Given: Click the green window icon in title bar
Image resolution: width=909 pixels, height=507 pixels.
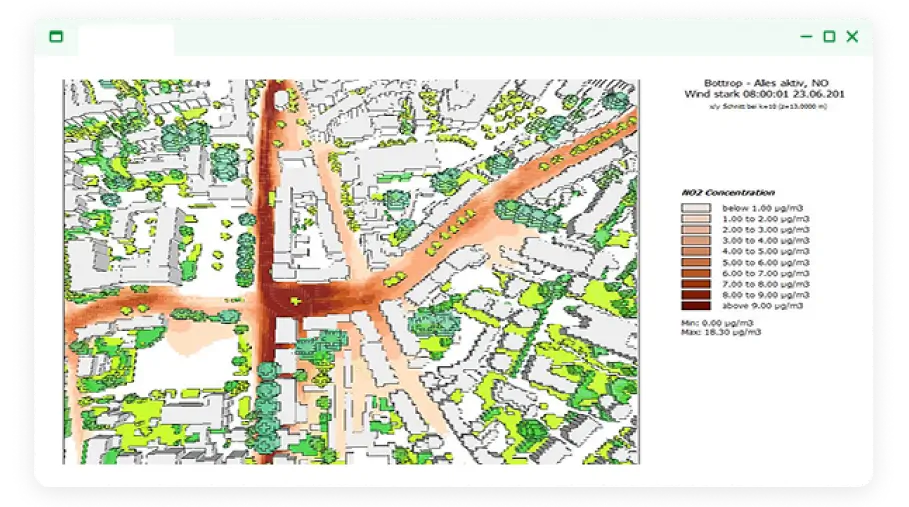Looking at the screenshot, I should click(56, 37).
